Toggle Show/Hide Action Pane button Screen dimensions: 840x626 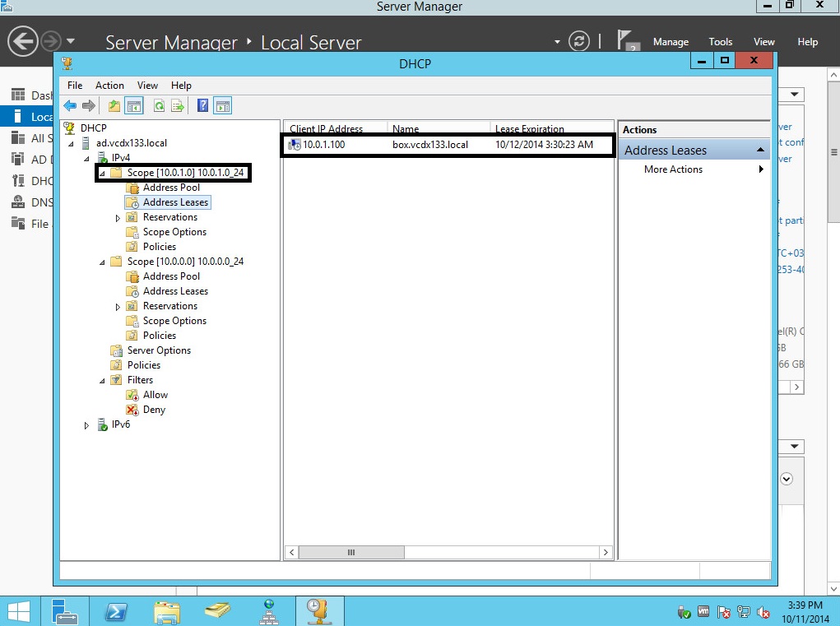click(x=222, y=105)
